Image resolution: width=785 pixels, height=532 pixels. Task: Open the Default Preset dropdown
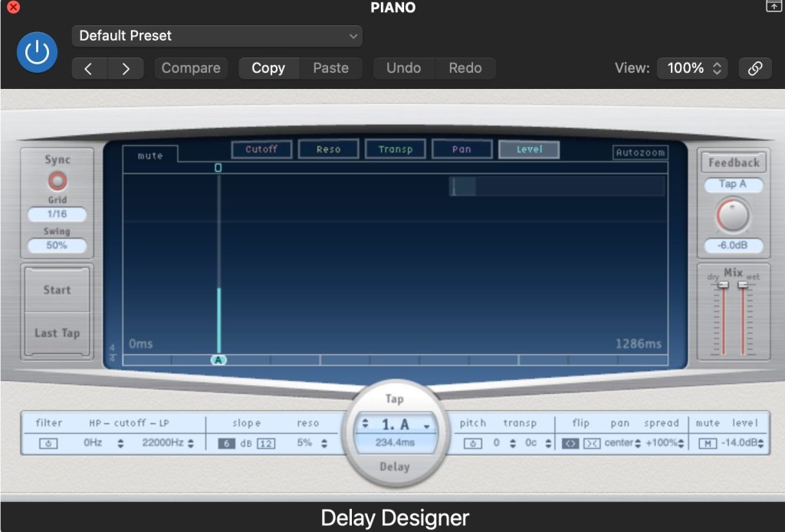point(217,36)
